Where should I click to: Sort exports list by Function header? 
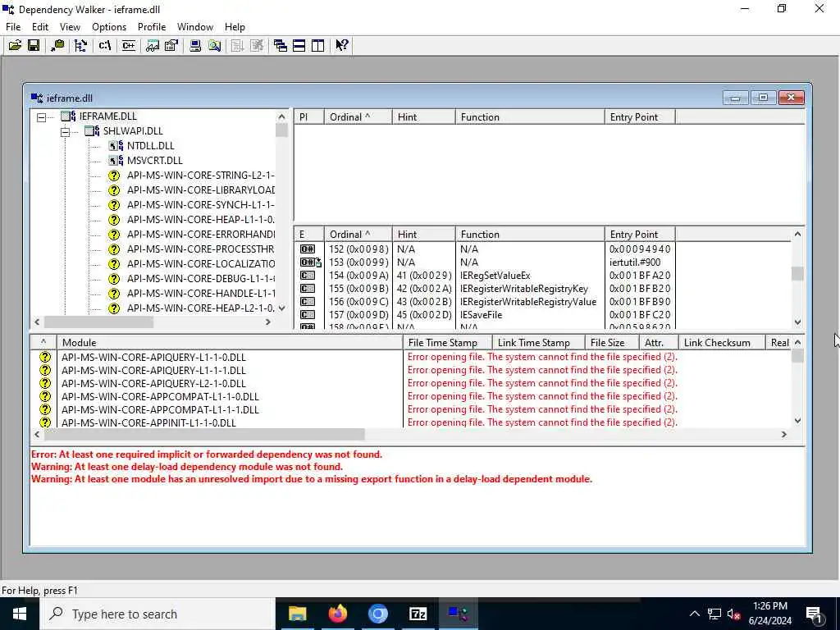(x=530, y=235)
